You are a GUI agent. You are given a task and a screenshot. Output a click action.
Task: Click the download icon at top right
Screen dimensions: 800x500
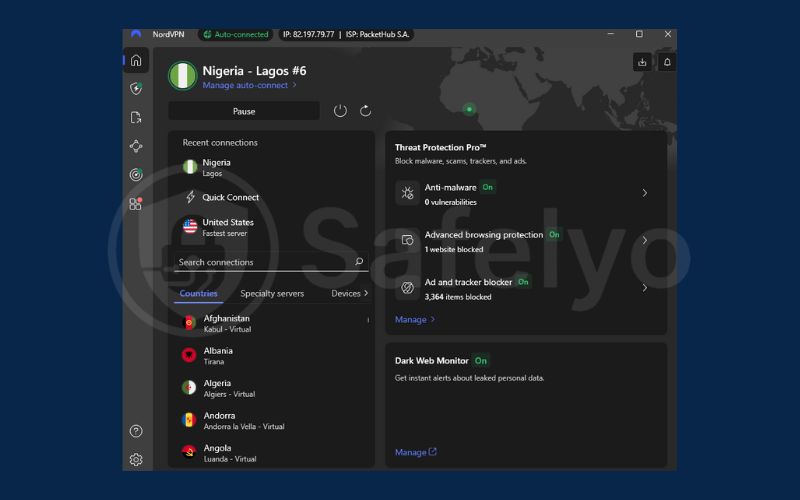pyautogui.click(x=642, y=62)
